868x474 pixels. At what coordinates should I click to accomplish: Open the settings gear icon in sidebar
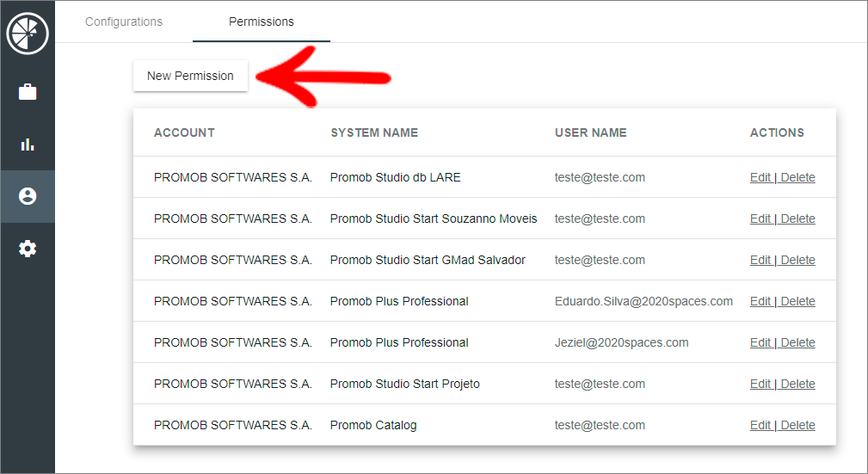click(x=28, y=249)
